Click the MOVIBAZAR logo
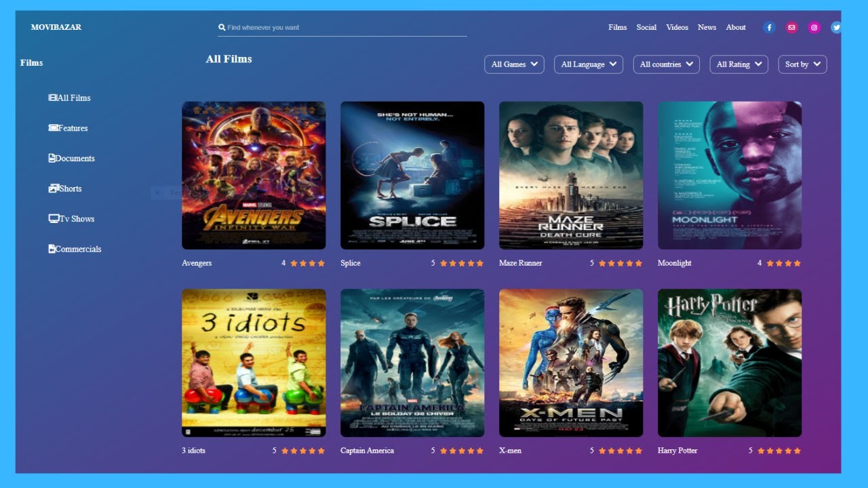The image size is (868, 488). pos(56,27)
